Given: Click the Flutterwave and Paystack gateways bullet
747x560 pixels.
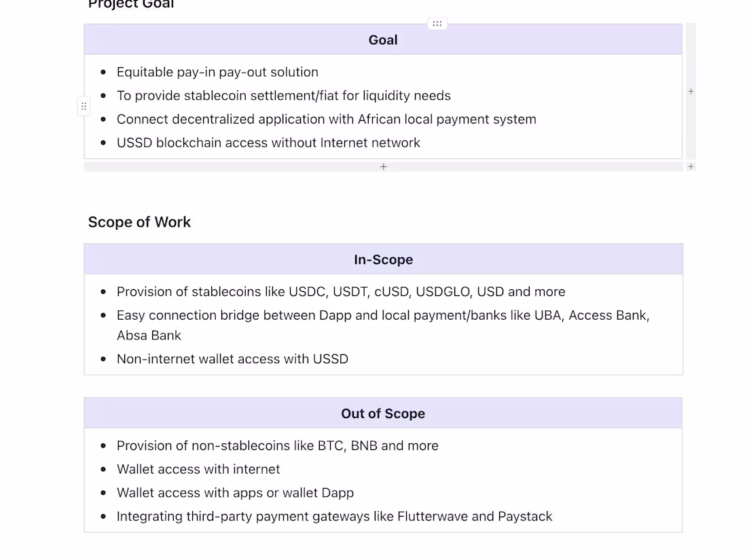Looking at the screenshot, I should pyautogui.click(x=334, y=517).
